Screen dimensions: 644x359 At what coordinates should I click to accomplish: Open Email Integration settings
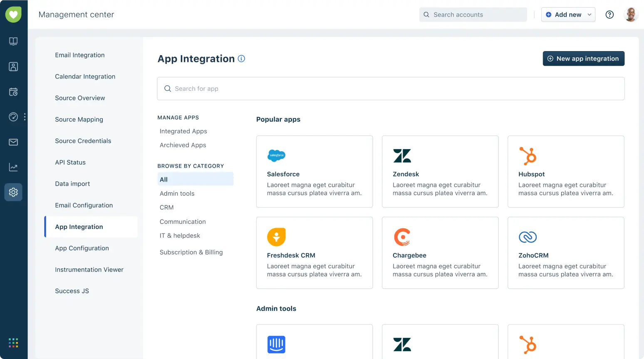[x=80, y=55]
